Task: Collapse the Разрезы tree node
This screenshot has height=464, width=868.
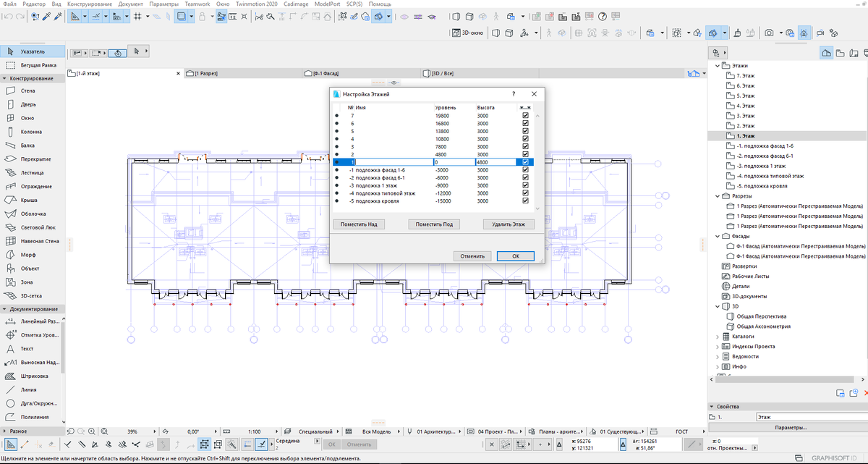Action: click(718, 196)
